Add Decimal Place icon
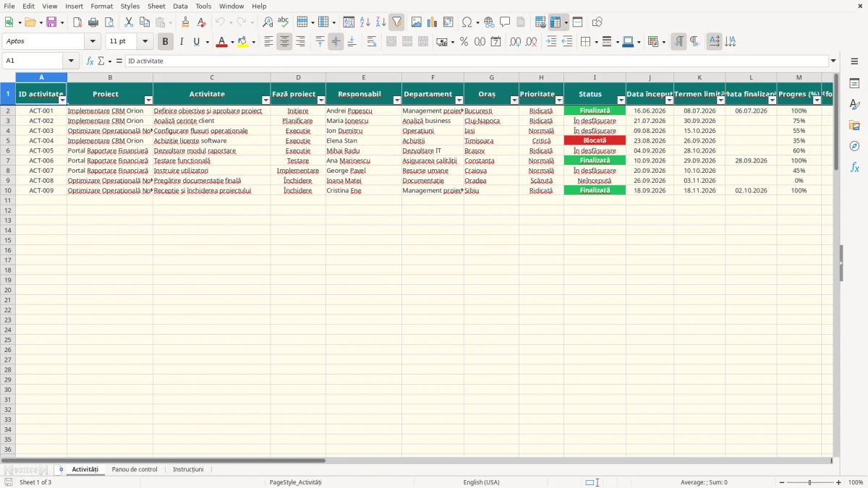The image size is (868, 488). click(x=515, y=42)
